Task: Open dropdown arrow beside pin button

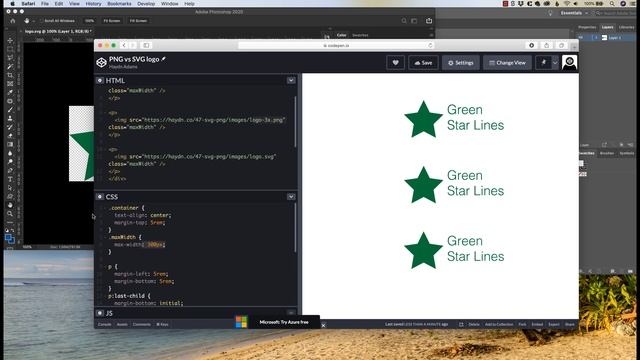Action: [x=555, y=63]
